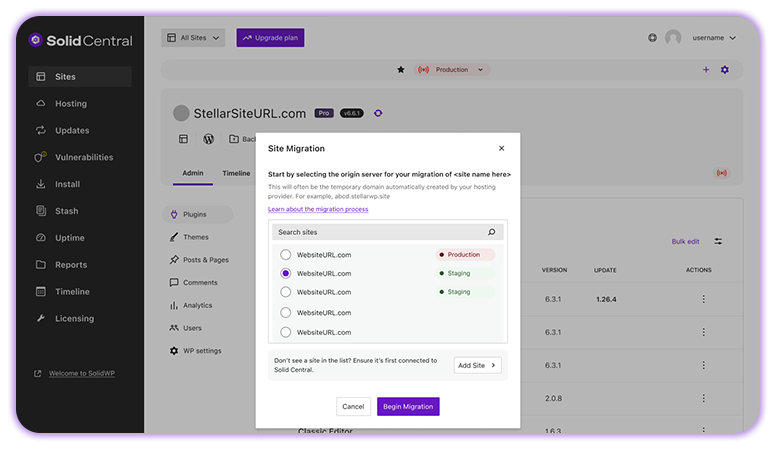
Task: Open the filter sliders icon near Bulk edit
Action: (x=718, y=241)
